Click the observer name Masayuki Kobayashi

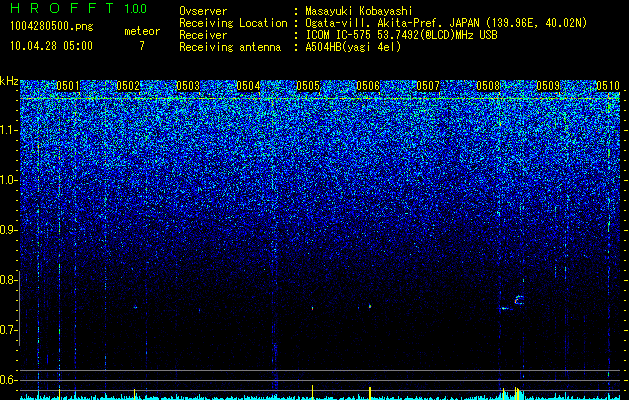point(359,11)
